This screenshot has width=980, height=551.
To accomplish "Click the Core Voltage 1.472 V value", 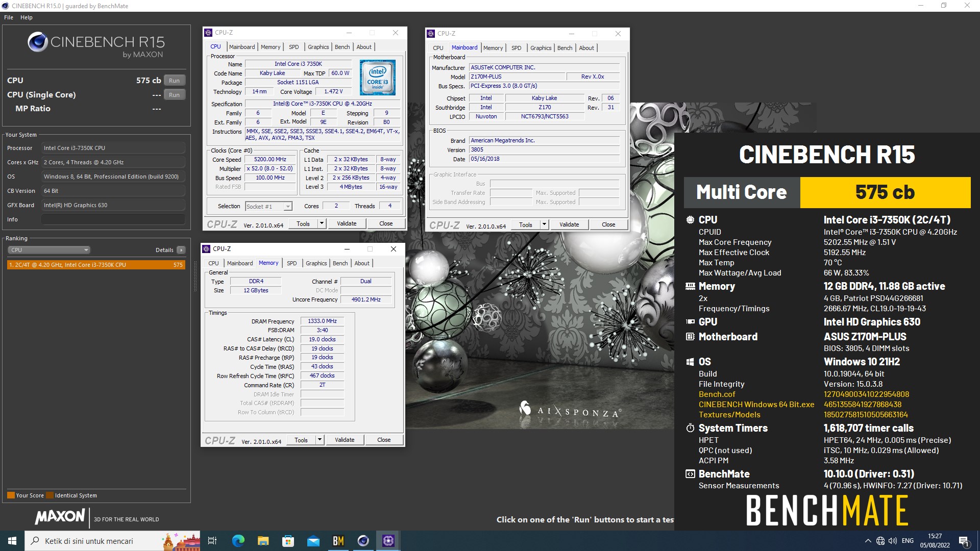I will point(333,92).
